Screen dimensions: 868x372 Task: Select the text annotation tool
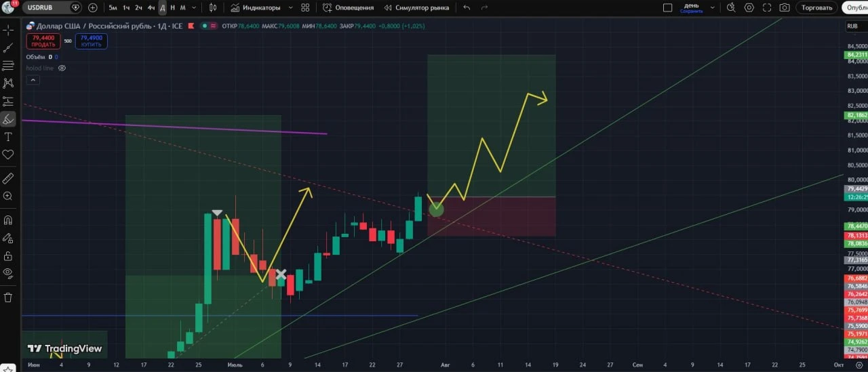point(8,137)
